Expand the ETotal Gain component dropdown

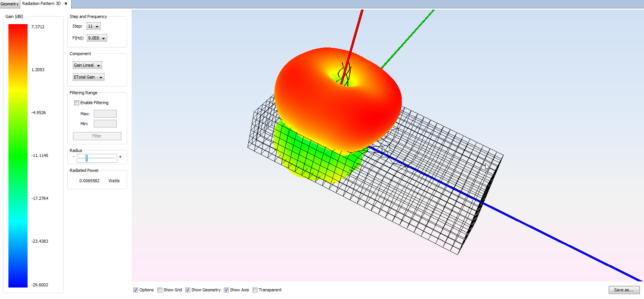tap(88, 77)
